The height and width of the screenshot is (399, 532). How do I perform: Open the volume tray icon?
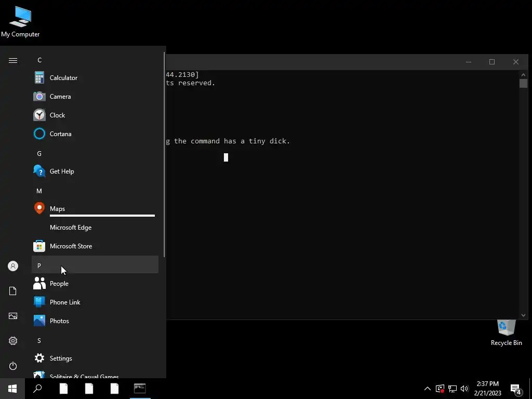click(x=464, y=389)
